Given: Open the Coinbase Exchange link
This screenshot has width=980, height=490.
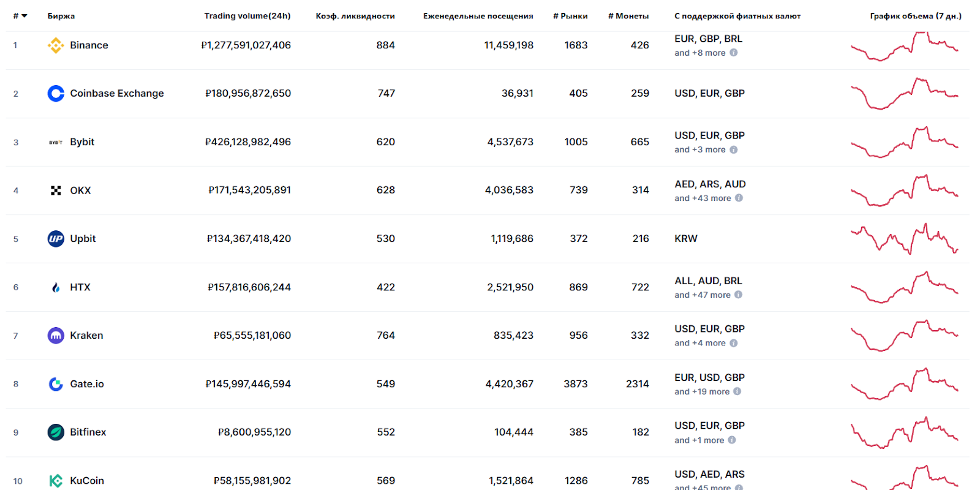Looking at the screenshot, I should 117,94.
